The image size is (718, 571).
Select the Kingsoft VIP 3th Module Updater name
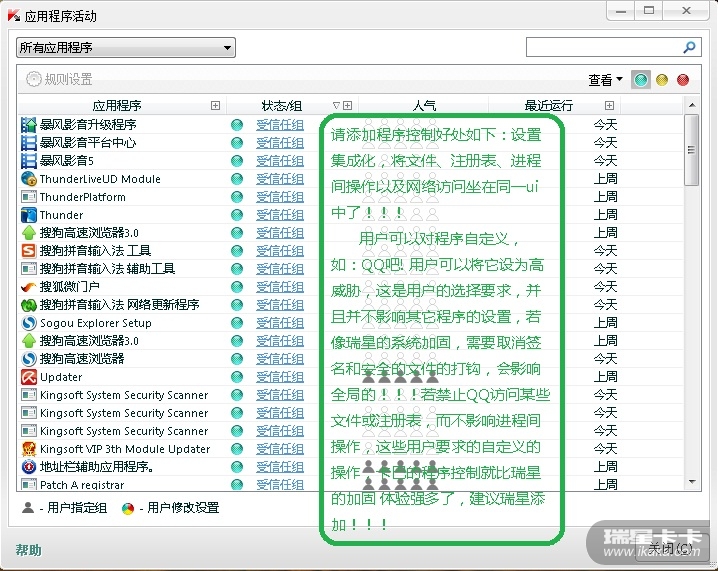coord(125,449)
